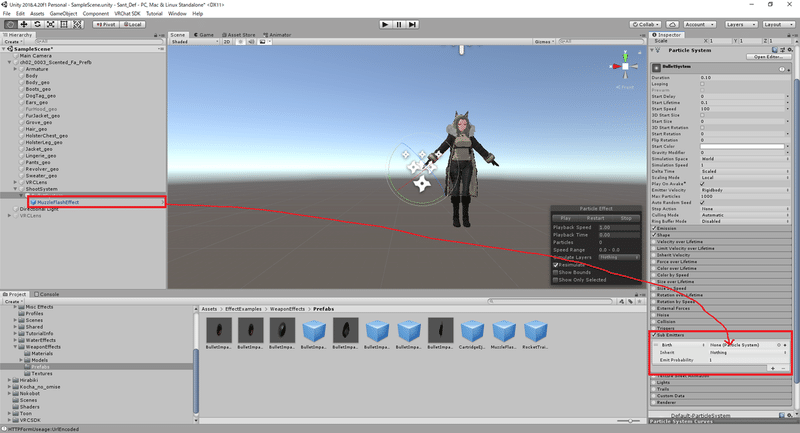Click the Play button in the toolbar
The width and height of the screenshot is (800, 433).
point(385,24)
